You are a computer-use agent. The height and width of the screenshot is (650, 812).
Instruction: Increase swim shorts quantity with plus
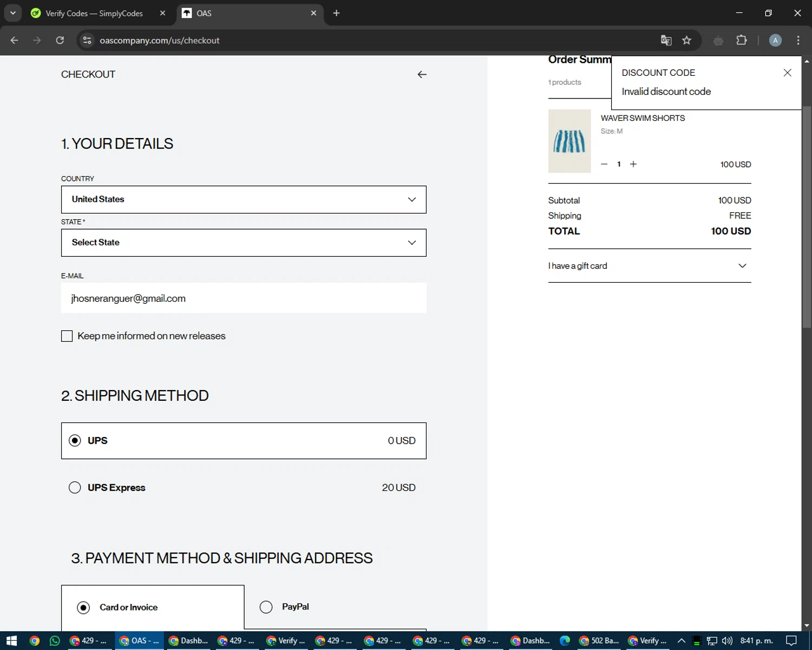tap(633, 164)
